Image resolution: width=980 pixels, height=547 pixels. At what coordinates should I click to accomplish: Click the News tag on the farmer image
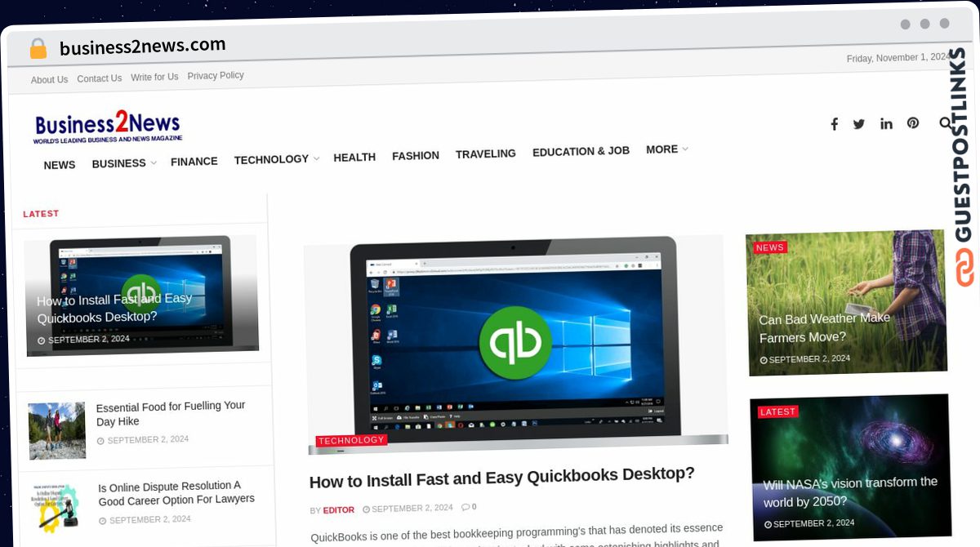770,247
